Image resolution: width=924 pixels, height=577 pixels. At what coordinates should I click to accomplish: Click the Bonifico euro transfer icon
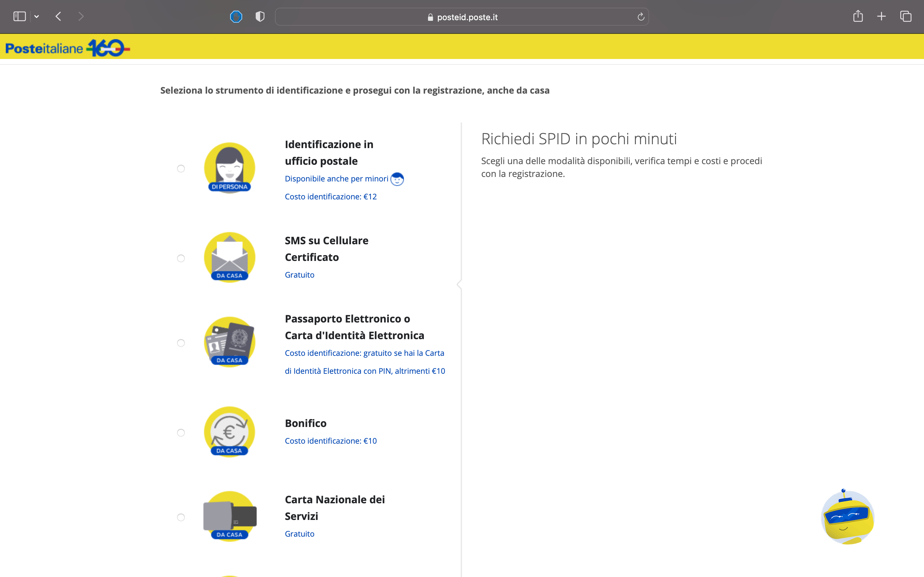(229, 432)
